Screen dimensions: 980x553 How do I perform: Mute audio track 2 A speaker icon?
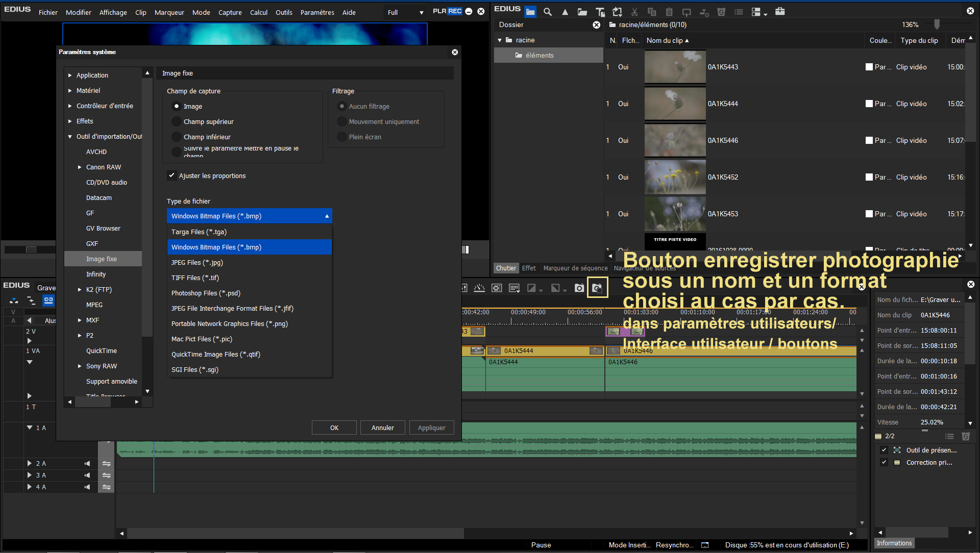pyautogui.click(x=87, y=463)
